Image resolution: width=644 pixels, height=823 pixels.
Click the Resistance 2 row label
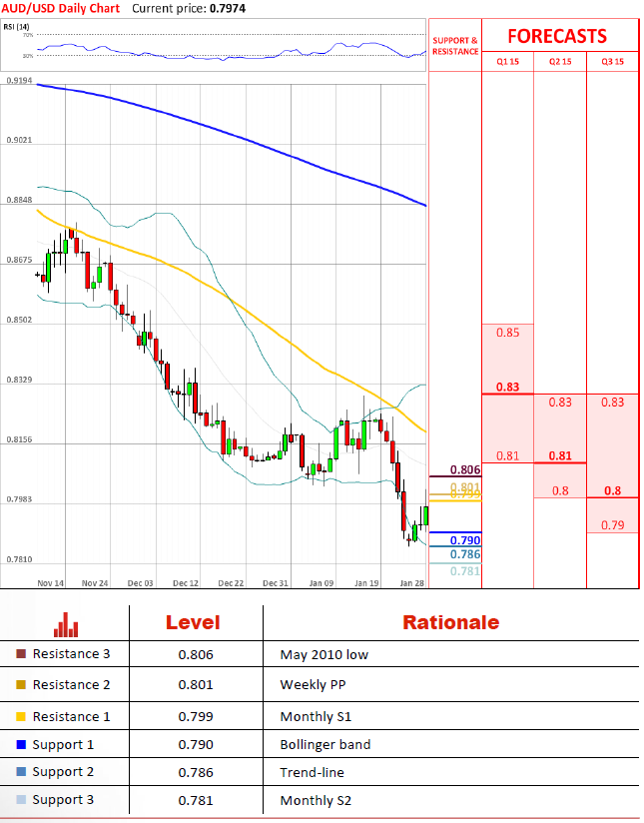[71, 685]
